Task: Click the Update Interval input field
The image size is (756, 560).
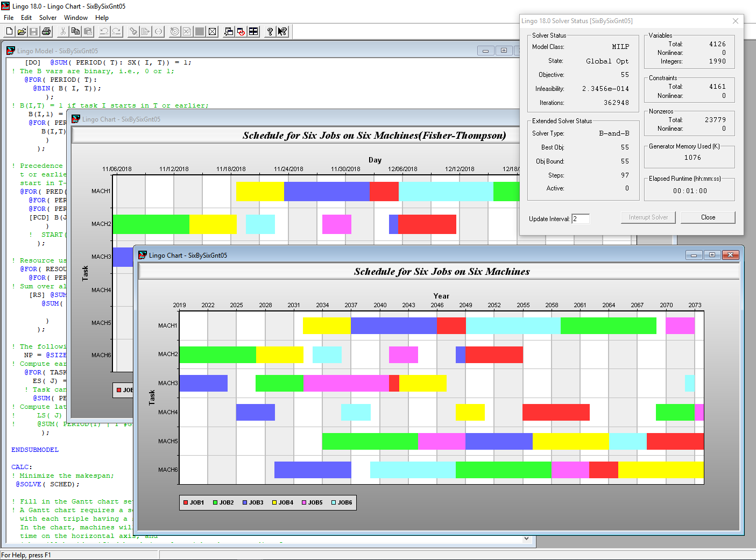Action: click(x=580, y=219)
